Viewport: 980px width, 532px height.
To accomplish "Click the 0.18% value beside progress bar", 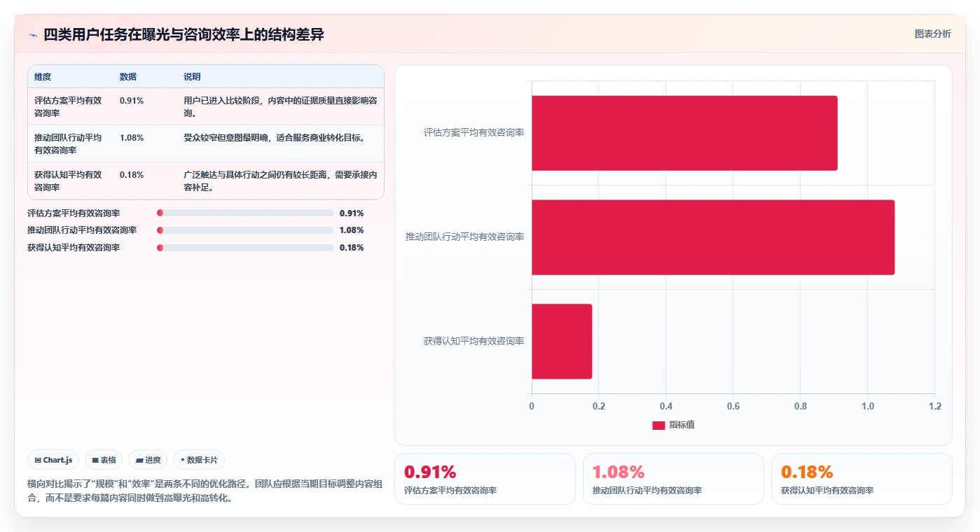I will click(352, 247).
